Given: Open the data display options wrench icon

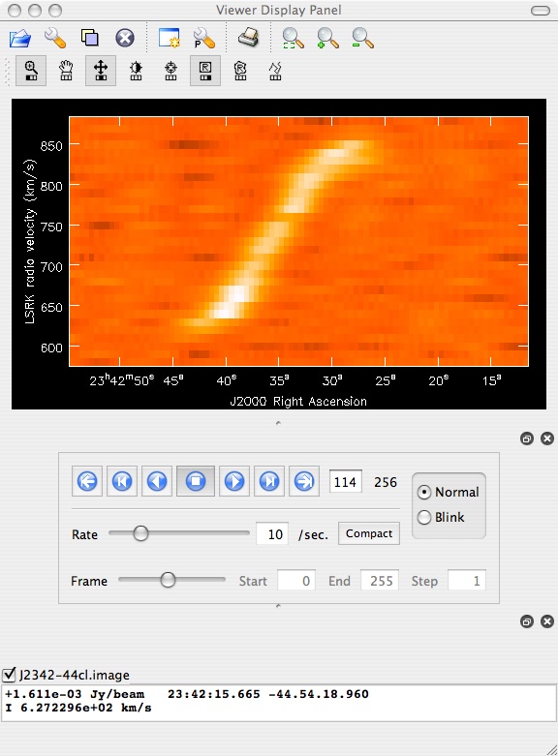Looking at the screenshot, I should [x=55, y=38].
